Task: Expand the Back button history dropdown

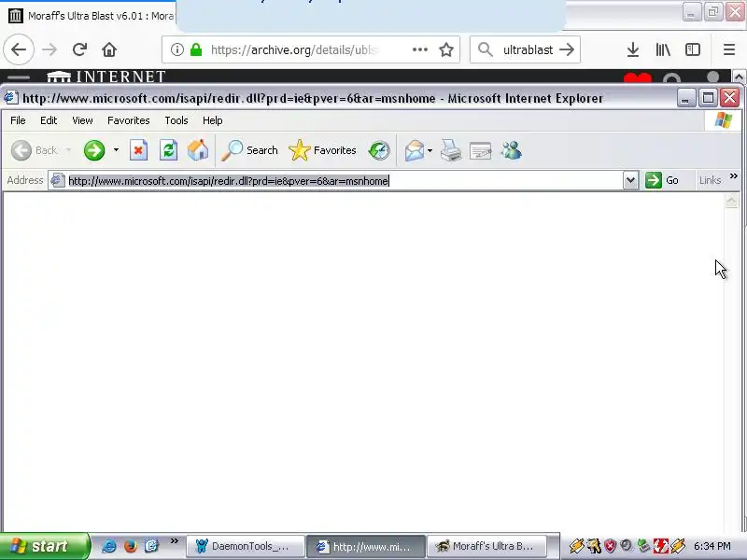Action: [68, 150]
